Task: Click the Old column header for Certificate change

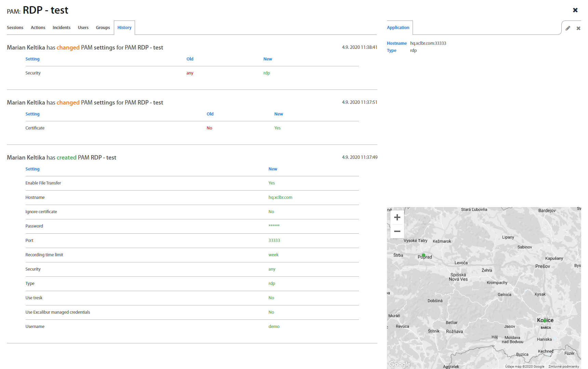Action: (x=210, y=114)
